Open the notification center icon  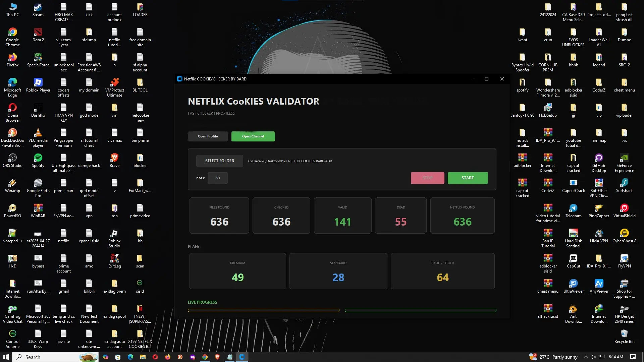pyautogui.click(x=633, y=357)
